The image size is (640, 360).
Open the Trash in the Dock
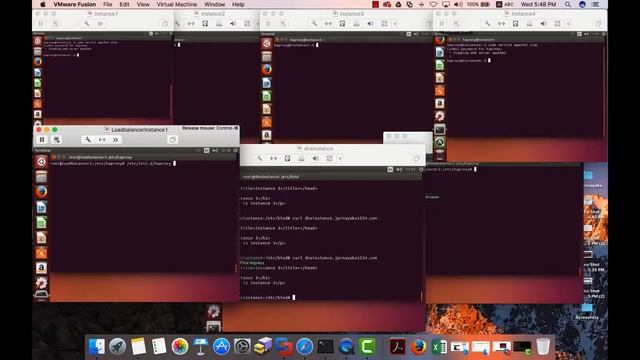[543, 347]
